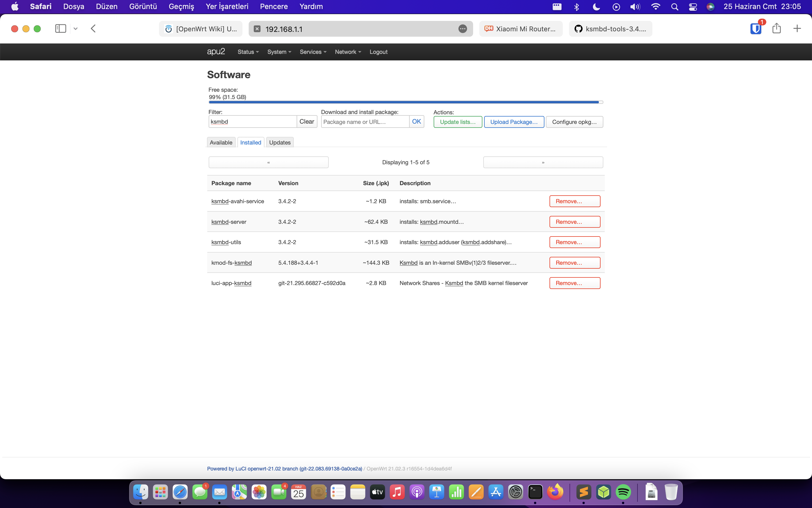Stop loading with the address bar X icon
This screenshot has width=812, height=508.
click(x=257, y=29)
